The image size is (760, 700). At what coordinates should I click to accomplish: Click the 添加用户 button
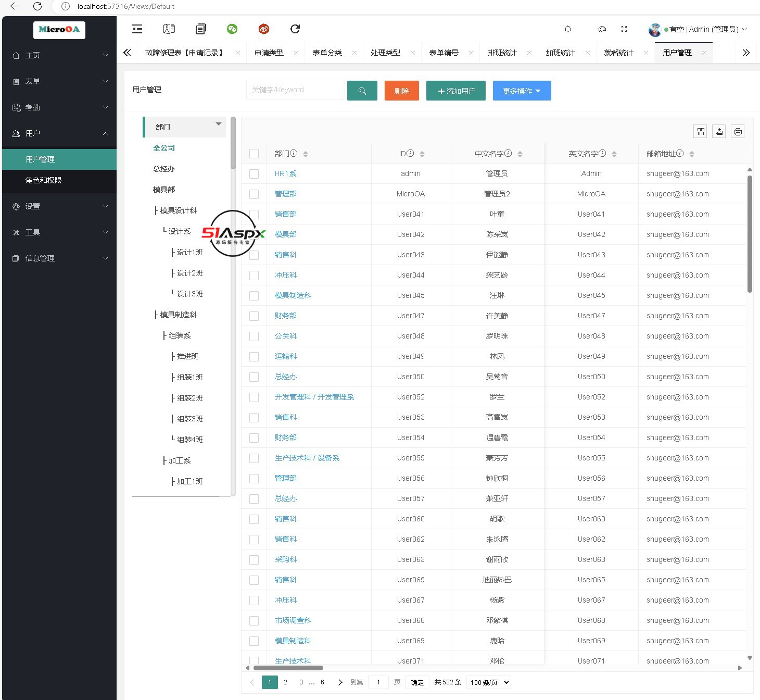pyautogui.click(x=456, y=91)
